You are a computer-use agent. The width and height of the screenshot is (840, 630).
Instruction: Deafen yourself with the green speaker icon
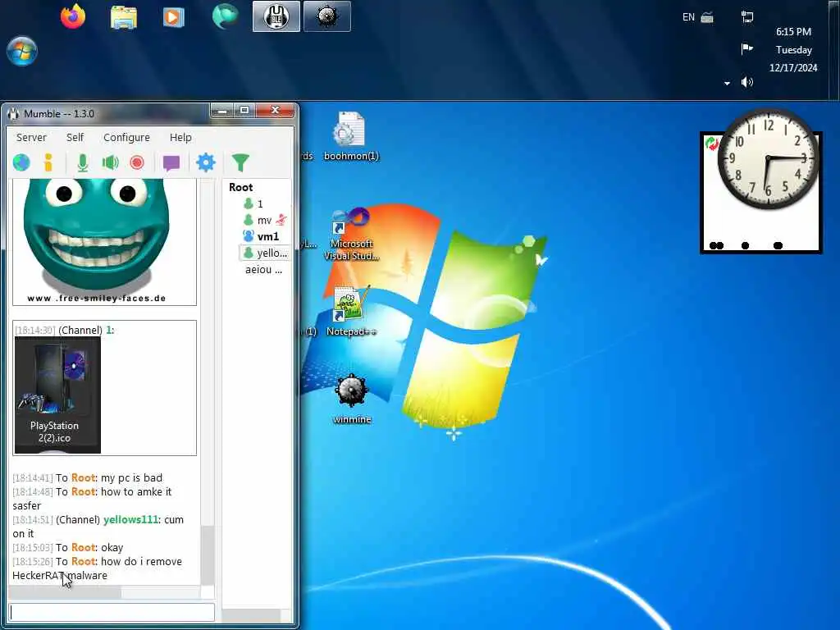tap(110, 162)
